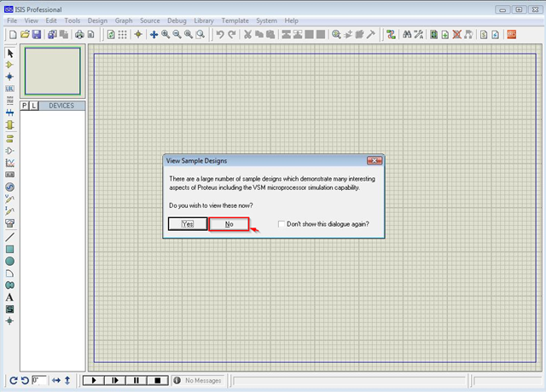Screen dimensions: 546x392
Task: Click the rotate anti-clockwise icon
Action: pos(25,381)
